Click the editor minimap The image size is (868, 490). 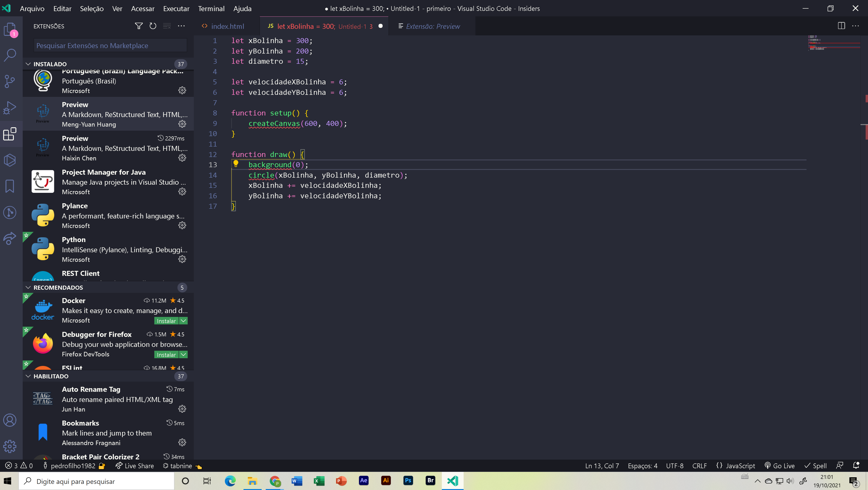tap(834, 43)
